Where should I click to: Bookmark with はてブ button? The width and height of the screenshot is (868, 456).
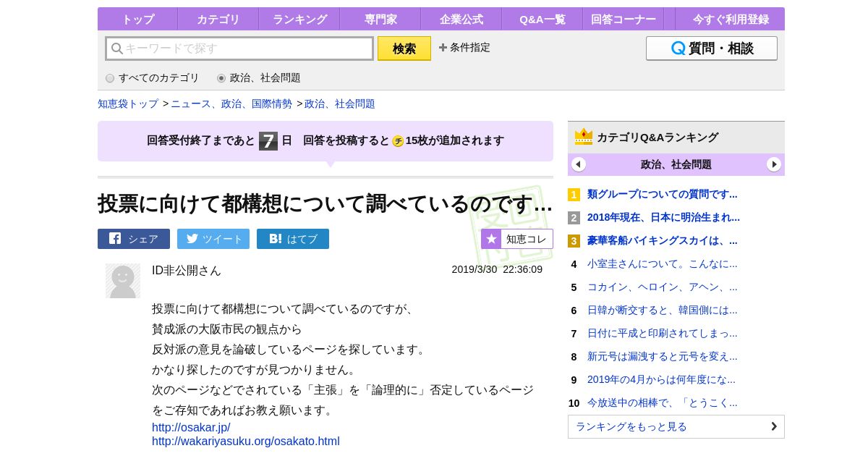[x=293, y=239]
